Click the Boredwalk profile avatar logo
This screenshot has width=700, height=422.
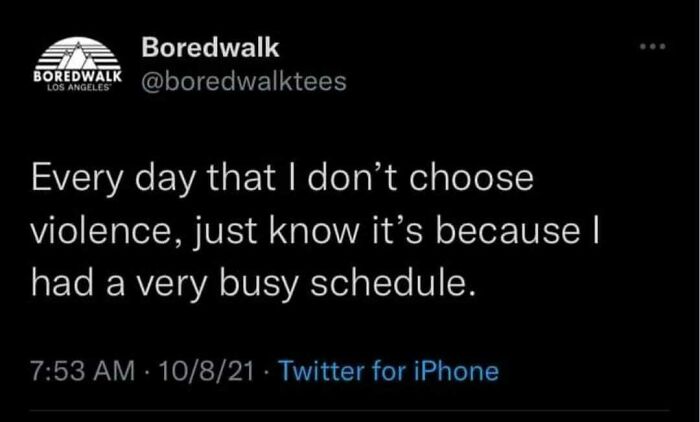coord(77,67)
